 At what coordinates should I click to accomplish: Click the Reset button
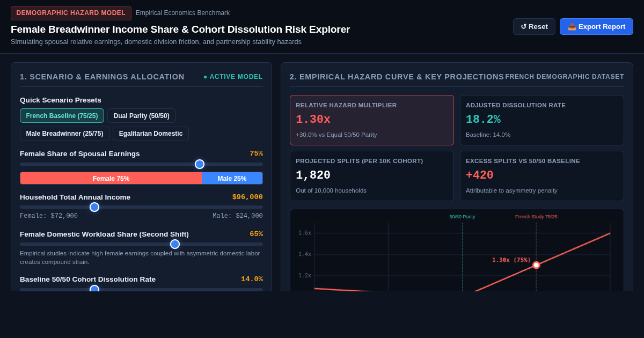534,27
